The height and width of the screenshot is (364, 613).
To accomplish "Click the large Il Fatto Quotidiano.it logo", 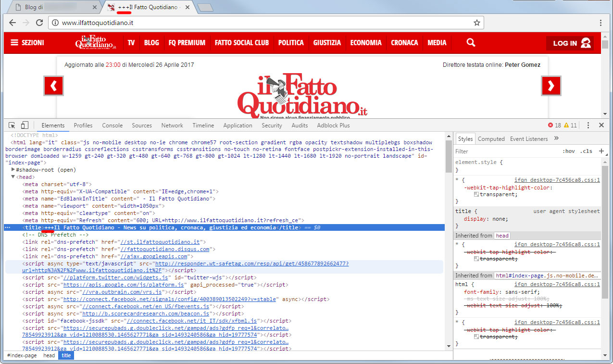I will [302, 95].
